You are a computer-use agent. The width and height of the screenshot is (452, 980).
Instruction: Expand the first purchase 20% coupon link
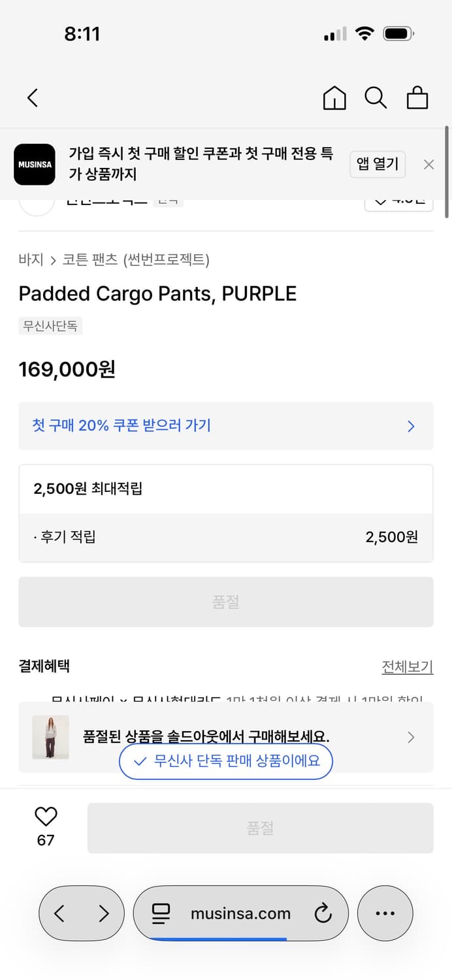[225, 426]
